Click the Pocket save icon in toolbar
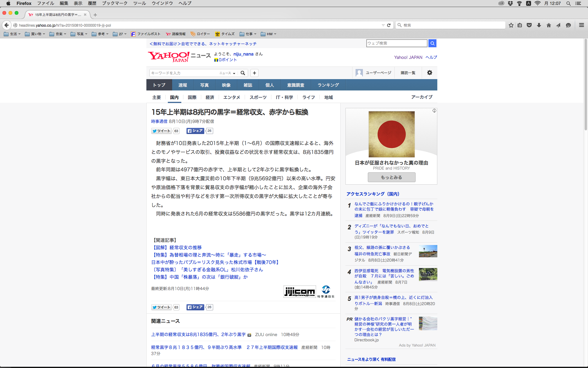The height and width of the screenshot is (368, 588). tap(529, 25)
